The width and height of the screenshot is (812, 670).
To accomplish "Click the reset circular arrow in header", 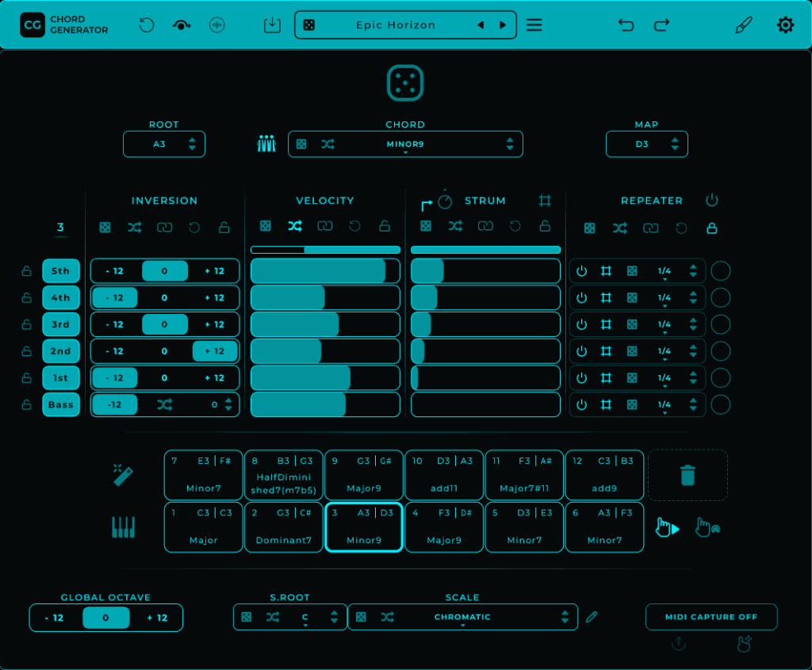I will 147,25.
